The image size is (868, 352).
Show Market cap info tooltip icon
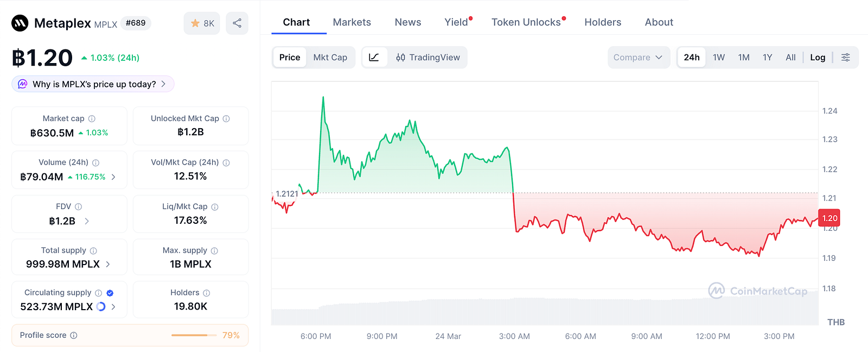click(92, 118)
